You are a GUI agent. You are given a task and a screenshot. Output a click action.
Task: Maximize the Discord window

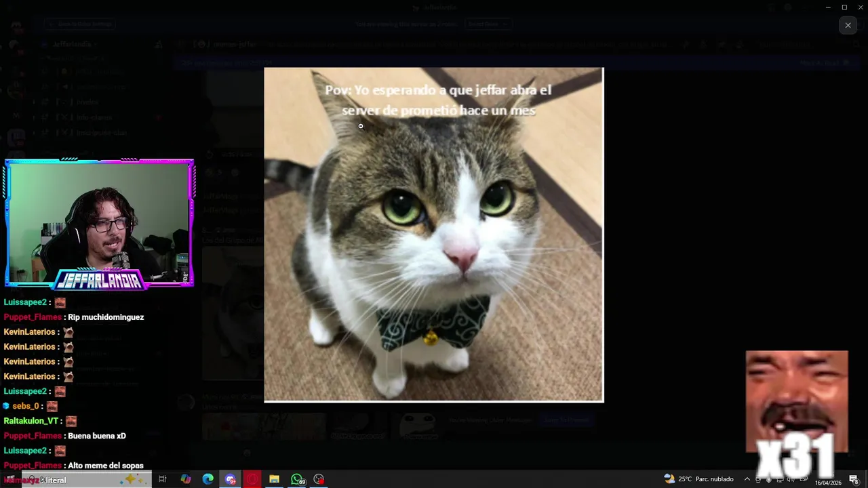pyautogui.click(x=844, y=7)
